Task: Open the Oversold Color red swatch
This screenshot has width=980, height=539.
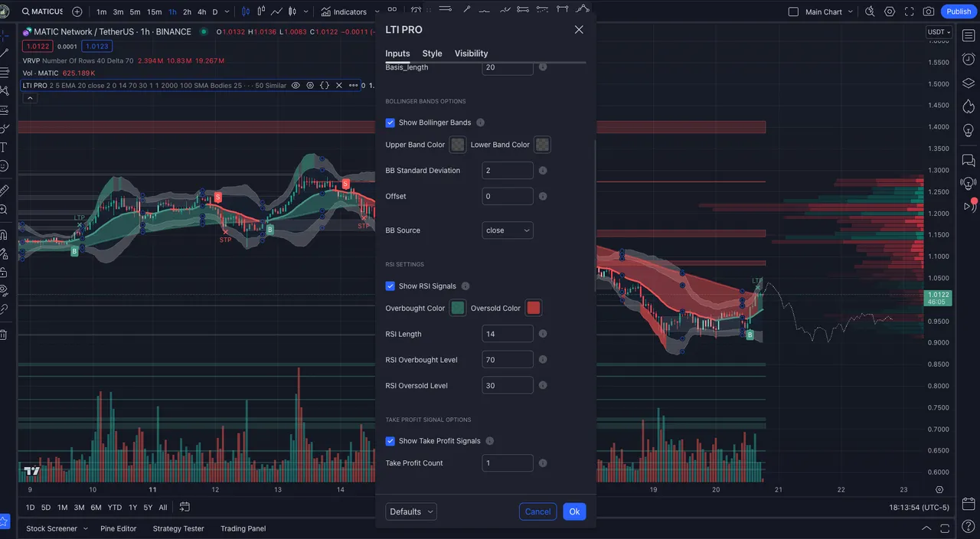Action: [x=534, y=308]
